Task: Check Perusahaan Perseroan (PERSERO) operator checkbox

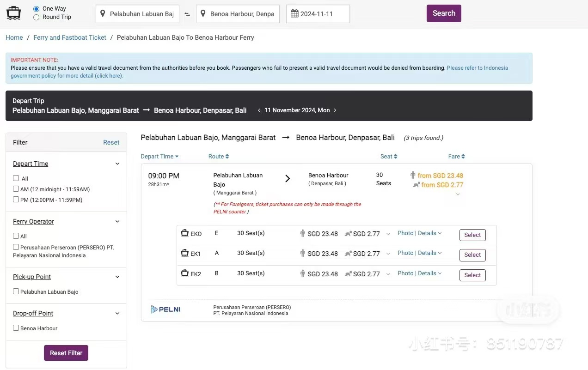Action: [16, 247]
